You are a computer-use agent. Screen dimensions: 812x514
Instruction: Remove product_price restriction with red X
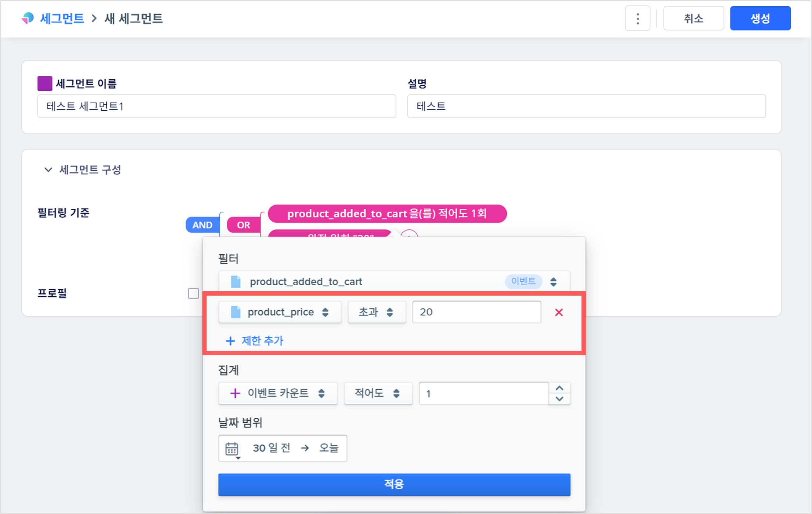click(x=558, y=313)
